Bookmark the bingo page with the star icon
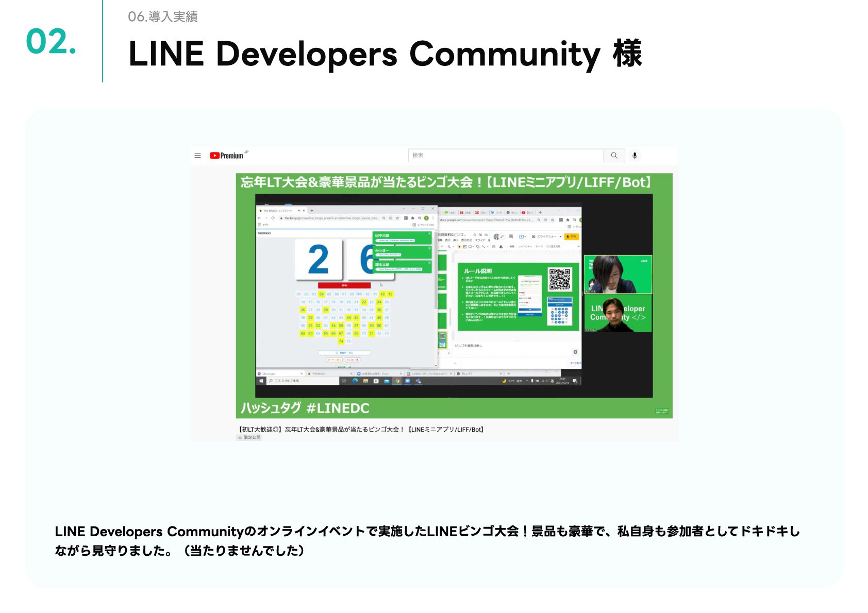The width and height of the screenshot is (868, 613). pyautogui.click(x=397, y=218)
